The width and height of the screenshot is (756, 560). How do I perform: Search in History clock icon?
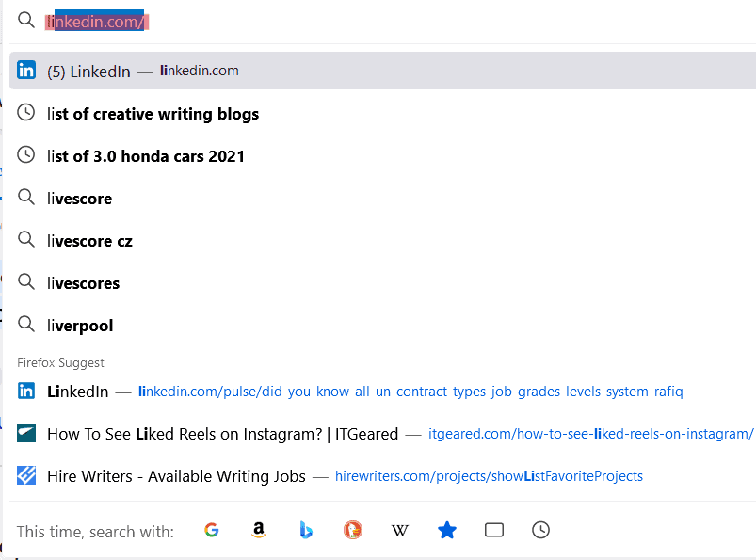pyautogui.click(x=541, y=530)
